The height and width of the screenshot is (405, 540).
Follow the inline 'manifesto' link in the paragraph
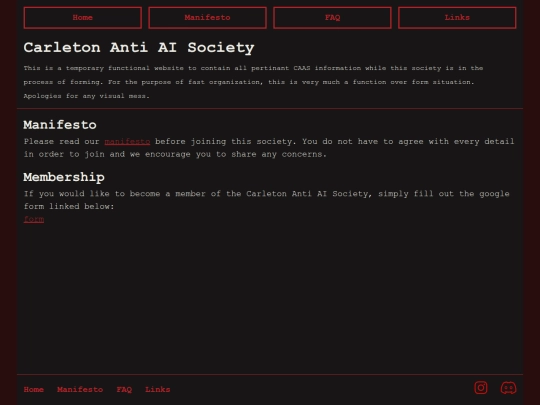coord(127,142)
